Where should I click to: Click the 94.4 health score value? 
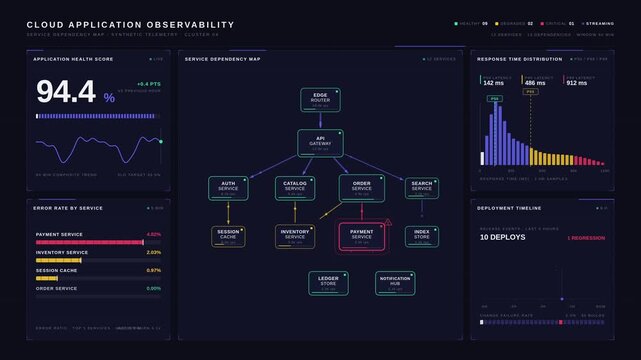coord(66,92)
